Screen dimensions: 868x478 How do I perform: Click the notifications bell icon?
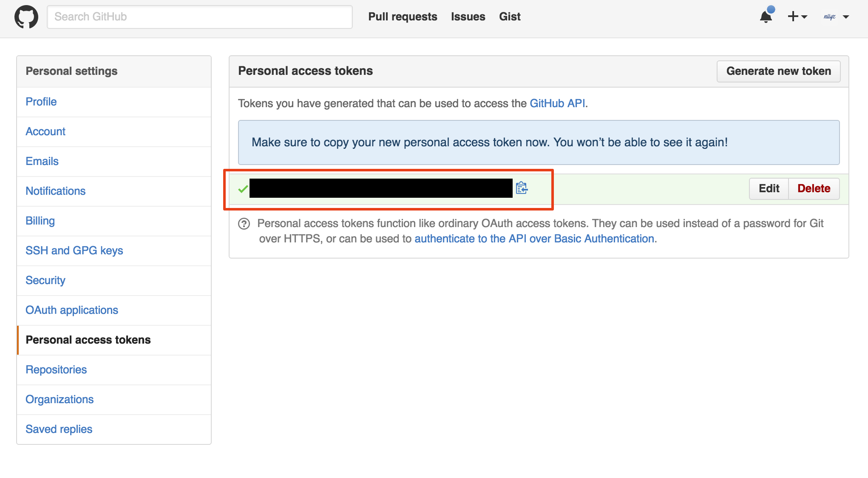point(766,16)
